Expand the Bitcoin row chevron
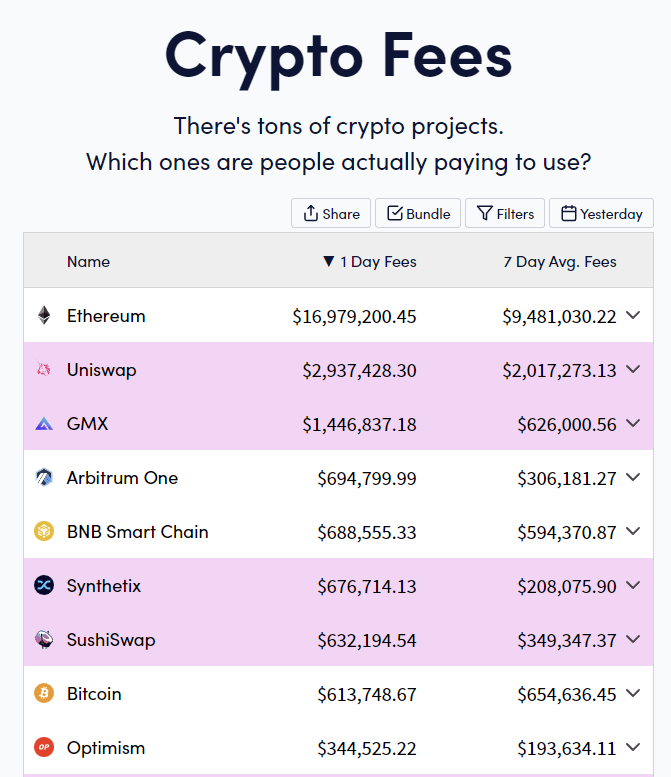The height and width of the screenshot is (777, 671). [x=633, y=694]
